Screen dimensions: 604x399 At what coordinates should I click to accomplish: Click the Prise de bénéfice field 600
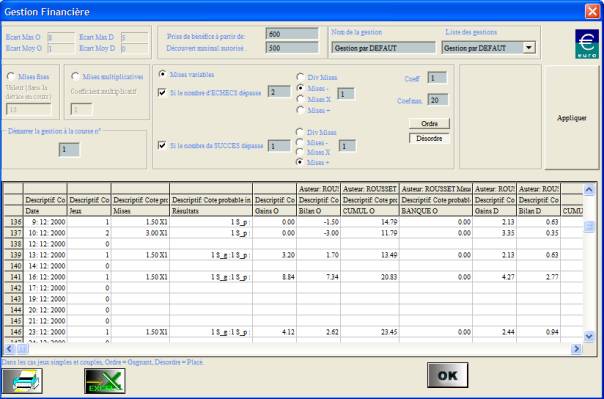[292, 34]
